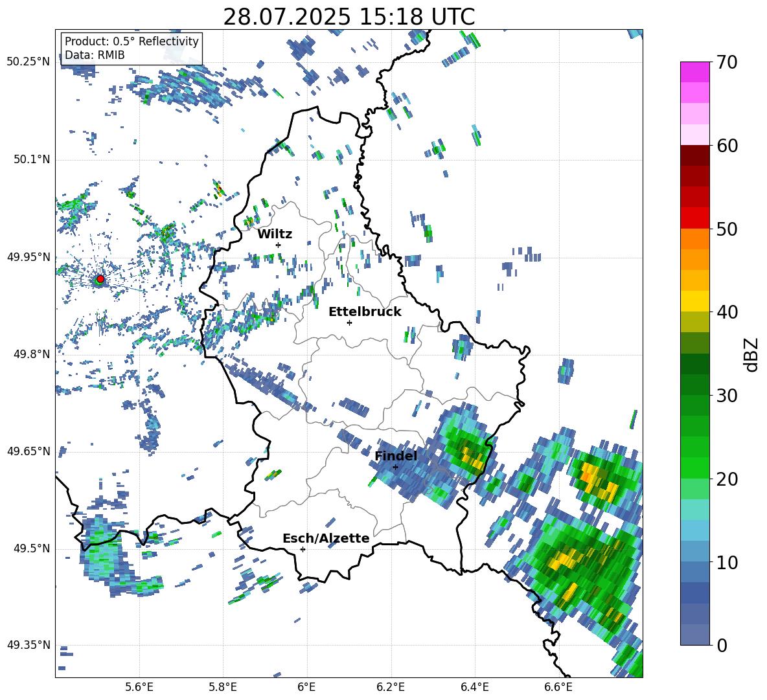Click the 50 tick label on colorbar
The height and width of the screenshot is (700, 767).
tap(727, 229)
